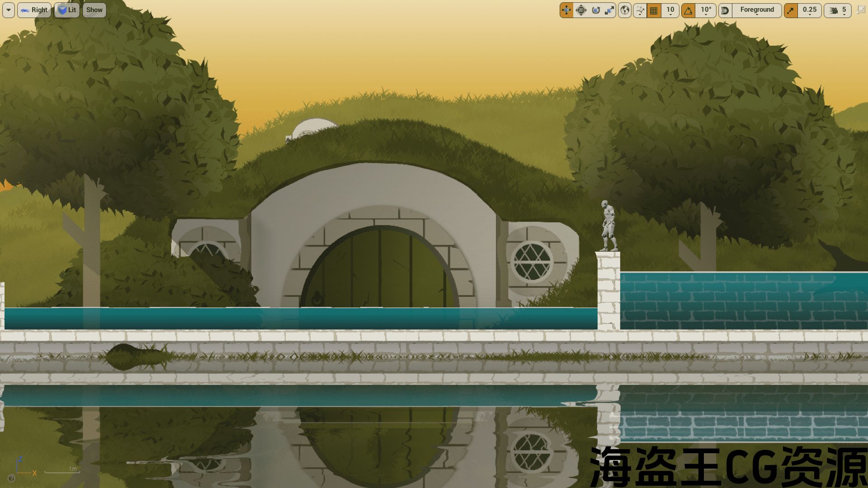Click the camera speed icon
This screenshot has height=488, width=868.
(x=834, y=10)
